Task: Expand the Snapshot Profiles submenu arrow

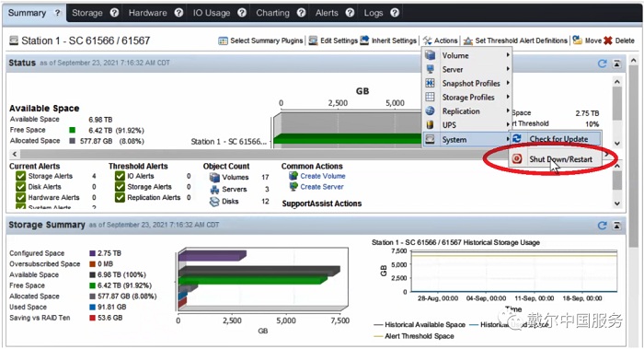Action: click(508, 83)
